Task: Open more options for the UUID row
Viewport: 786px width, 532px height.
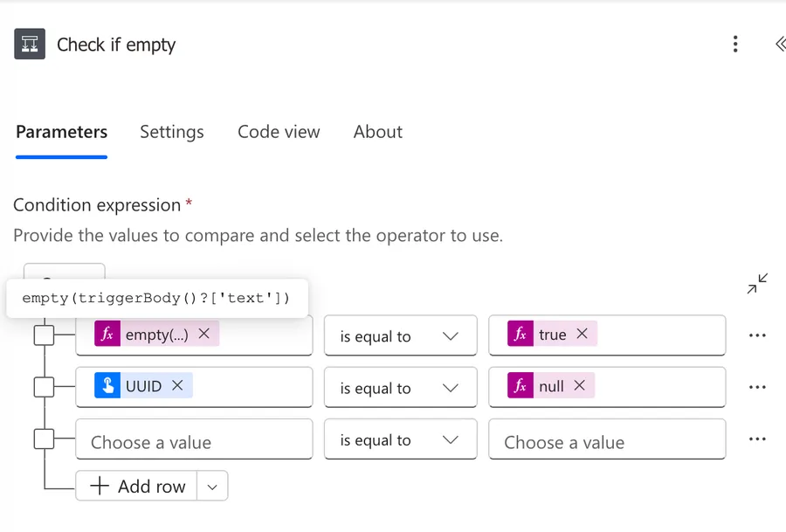Action: pyautogui.click(x=757, y=387)
